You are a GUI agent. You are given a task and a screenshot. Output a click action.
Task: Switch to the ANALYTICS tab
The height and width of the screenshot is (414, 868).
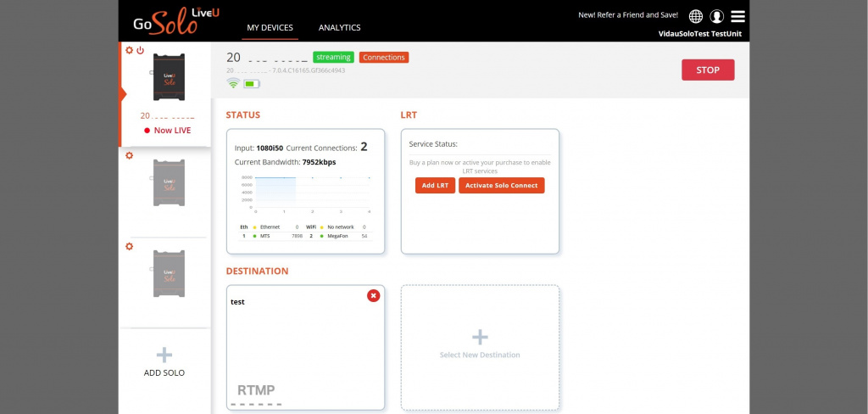(340, 28)
